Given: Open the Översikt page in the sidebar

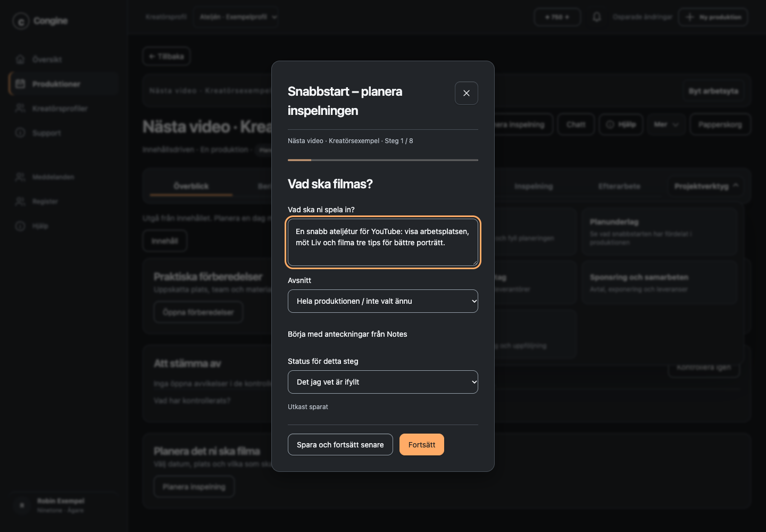Looking at the screenshot, I should pyautogui.click(x=63, y=60).
